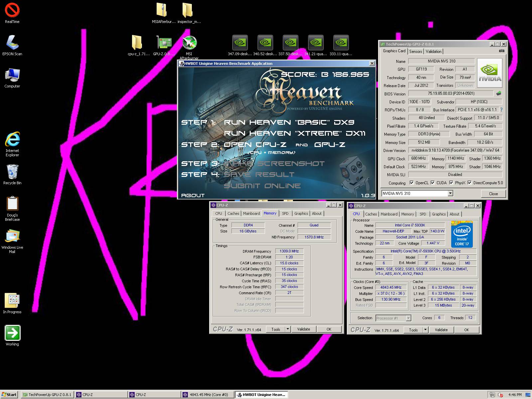
Task: Switch to HWBOT Unigine Heaven taskbar button
Action: point(261,395)
